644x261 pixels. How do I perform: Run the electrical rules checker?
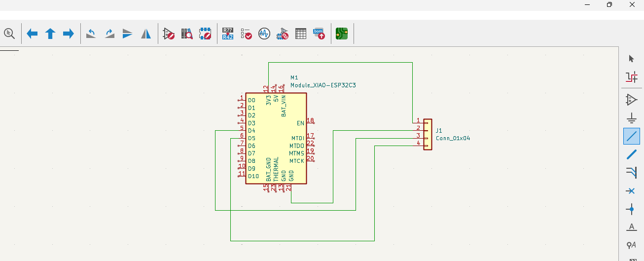pyautogui.click(x=246, y=34)
